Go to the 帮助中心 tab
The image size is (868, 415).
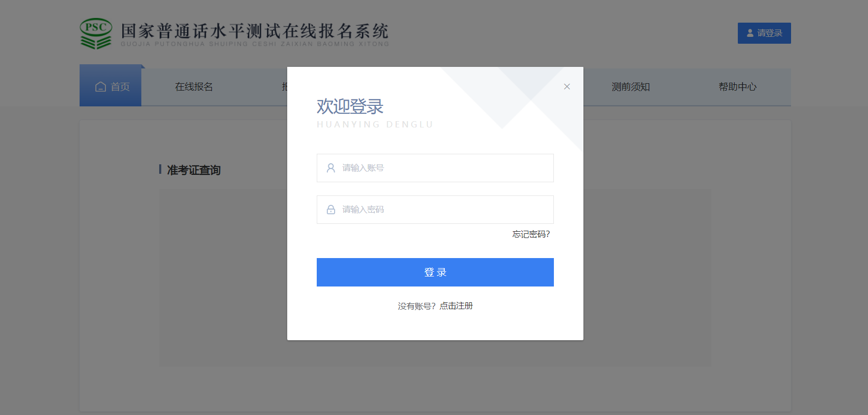[737, 87]
